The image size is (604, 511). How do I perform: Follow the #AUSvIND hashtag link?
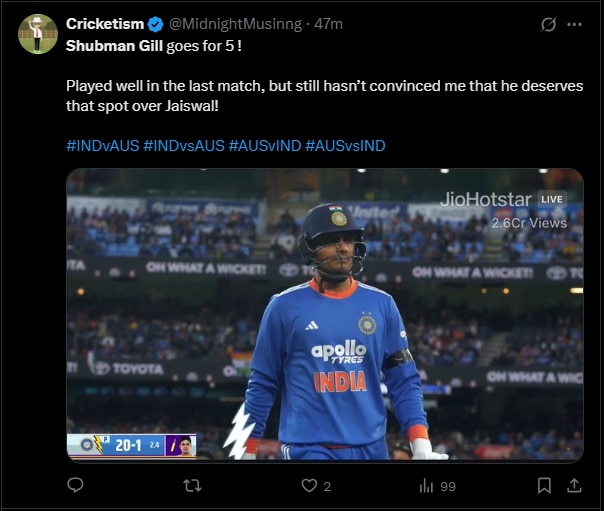pos(265,146)
